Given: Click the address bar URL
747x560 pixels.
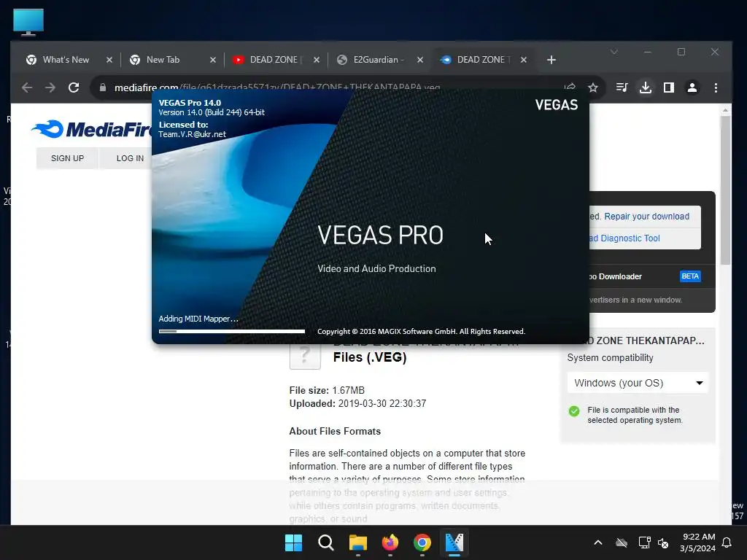Looking at the screenshot, I should click(x=276, y=87).
